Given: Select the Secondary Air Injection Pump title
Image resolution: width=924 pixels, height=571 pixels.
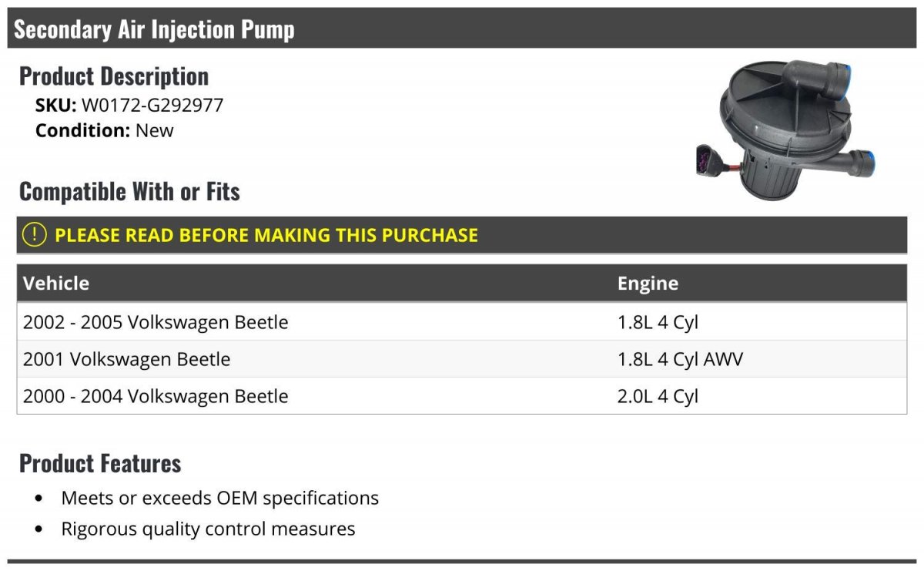Looking at the screenshot, I should (x=154, y=29).
